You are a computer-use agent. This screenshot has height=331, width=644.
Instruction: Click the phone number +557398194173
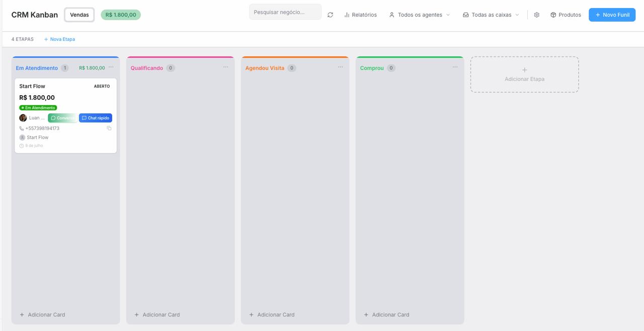tap(42, 128)
